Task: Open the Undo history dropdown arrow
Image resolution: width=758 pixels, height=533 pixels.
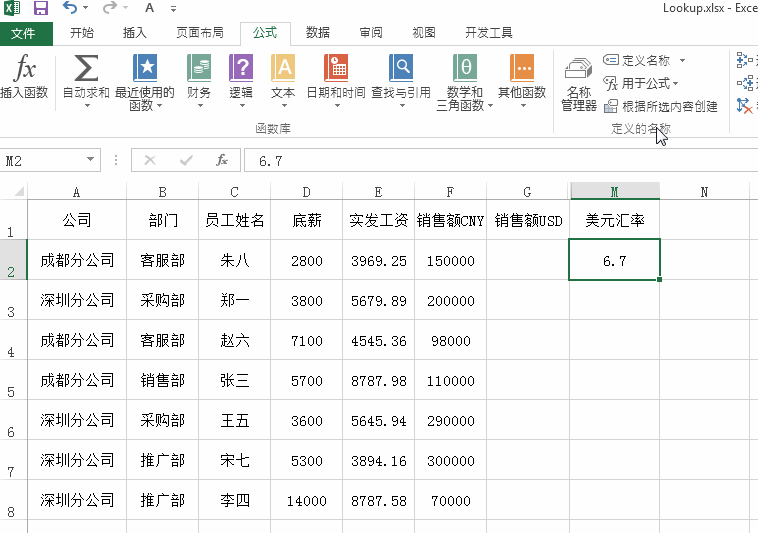Action: (x=86, y=8)
